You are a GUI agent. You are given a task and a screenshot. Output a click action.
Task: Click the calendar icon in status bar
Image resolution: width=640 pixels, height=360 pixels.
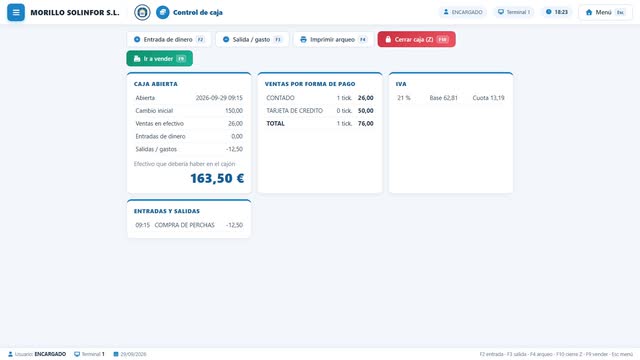coord(116,354)
